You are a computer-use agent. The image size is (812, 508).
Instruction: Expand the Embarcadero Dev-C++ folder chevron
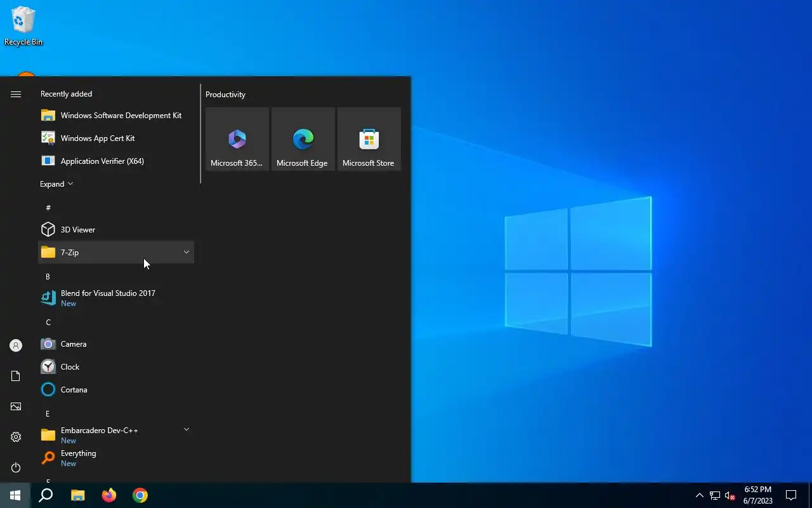pos(187,430)
